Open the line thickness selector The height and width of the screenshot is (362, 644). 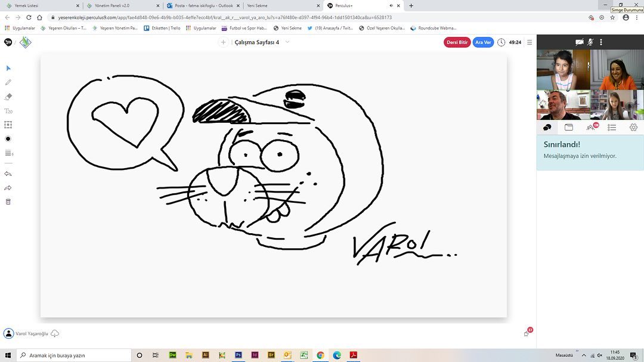click(8, 153)
